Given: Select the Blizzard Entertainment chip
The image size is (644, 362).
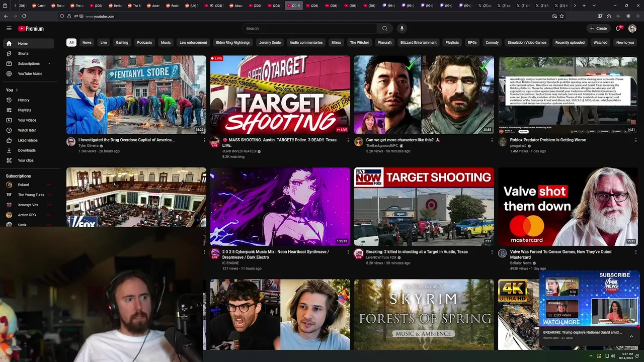Looking at the screenshot, I should tap(418, 43).
